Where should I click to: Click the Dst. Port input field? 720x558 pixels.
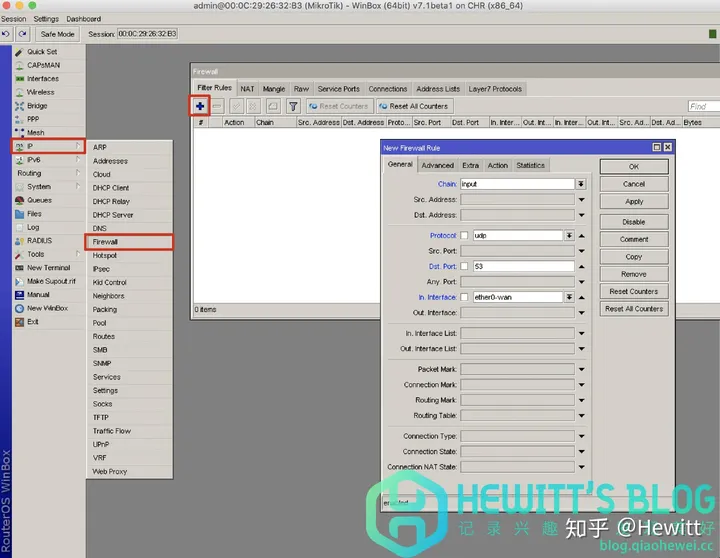coord(523,266)
